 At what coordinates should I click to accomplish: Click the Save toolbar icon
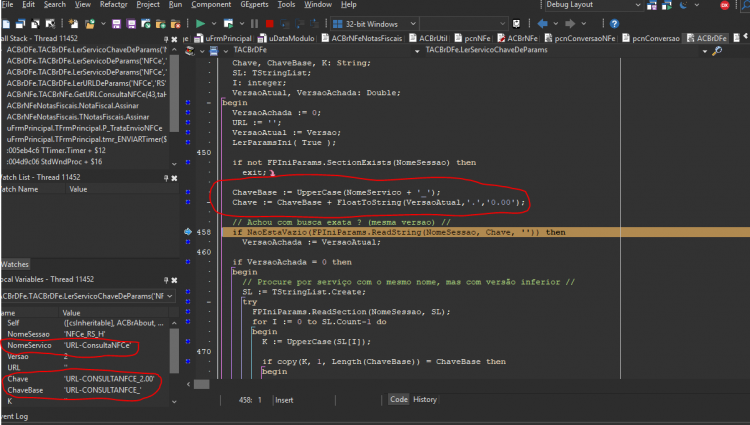pyautogui.click(x=116, y=24)
